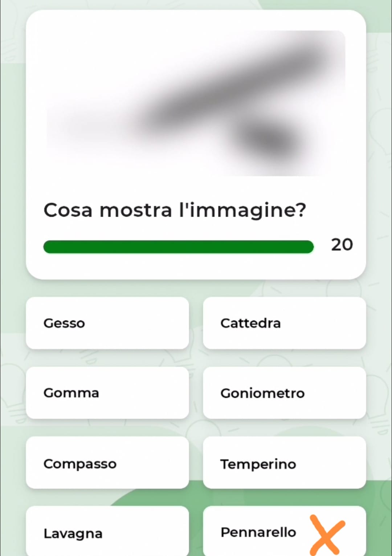Screen dimensions: 392x556
Task: Select the Italian answer meaning protractor
Action: 284,393
